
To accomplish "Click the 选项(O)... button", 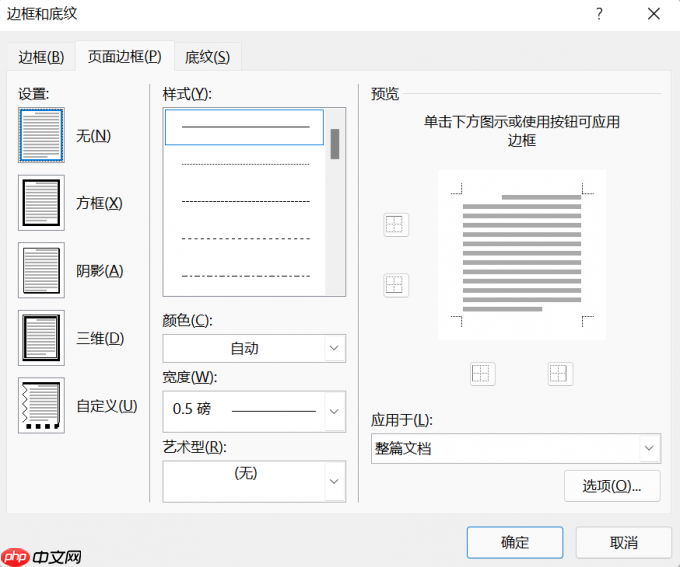I will pos(612,486).
